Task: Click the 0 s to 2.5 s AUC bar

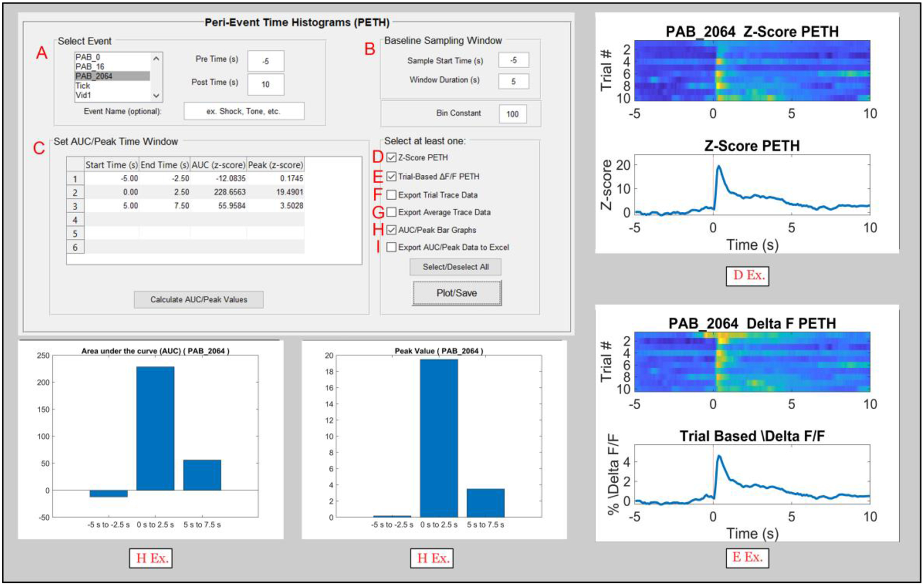Action: click(x=155, y=428)
